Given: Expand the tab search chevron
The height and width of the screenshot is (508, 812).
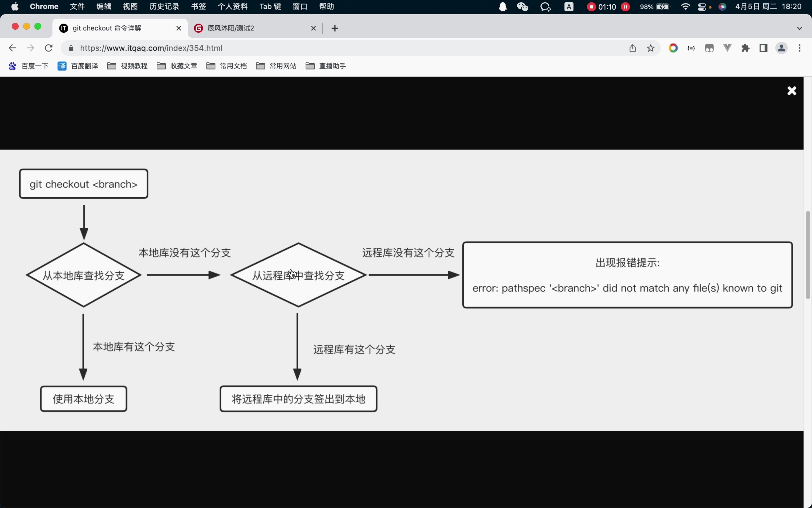Looking at the screenshot, I should click(x=800, y=28).
